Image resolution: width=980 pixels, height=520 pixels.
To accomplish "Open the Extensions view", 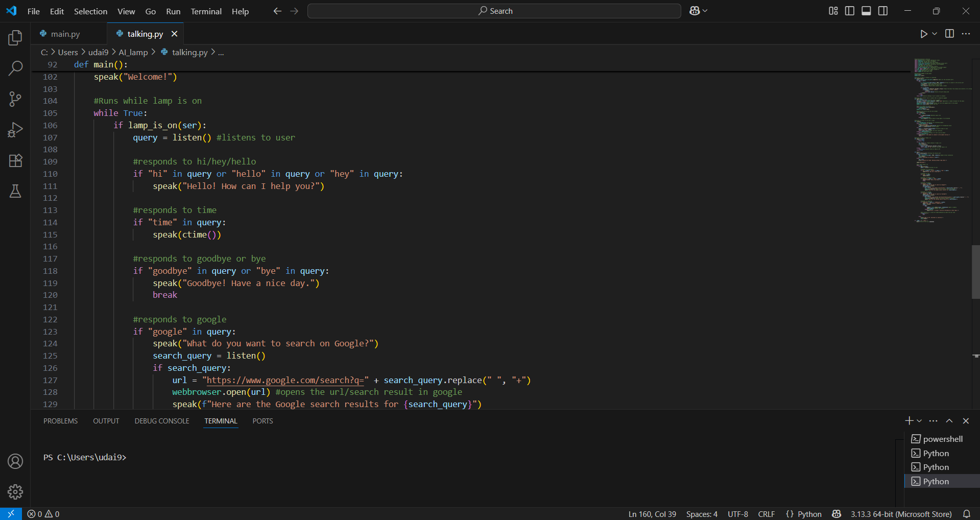I will 15,160.
